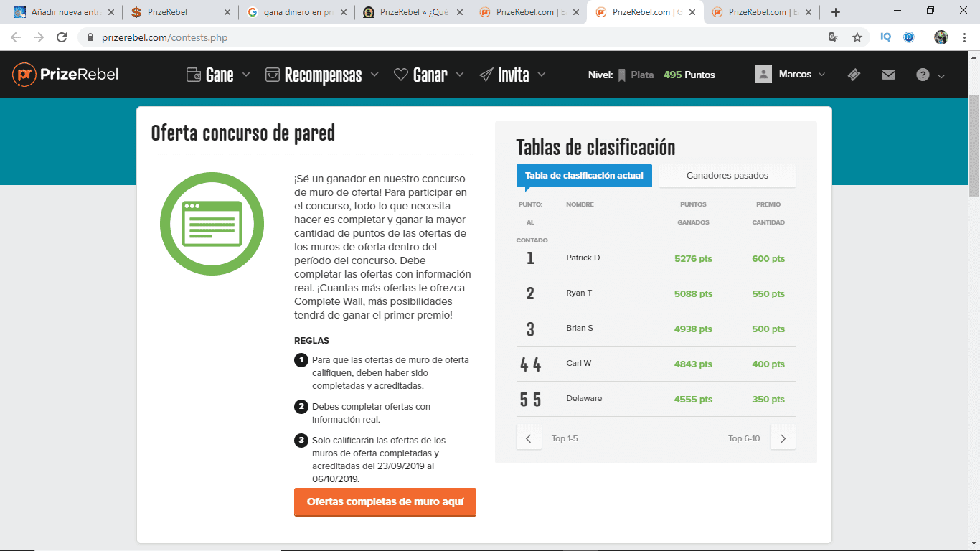Reload the page with refresh icon

point(62,37)
